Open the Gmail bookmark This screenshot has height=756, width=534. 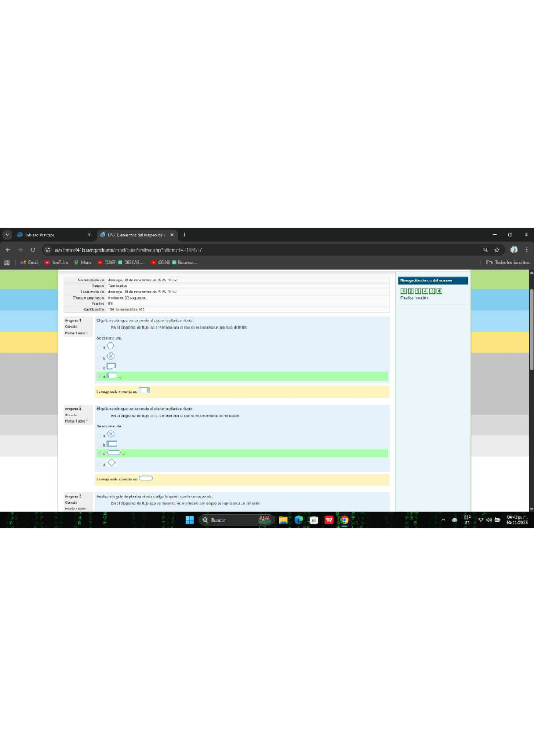click(29, 263)
